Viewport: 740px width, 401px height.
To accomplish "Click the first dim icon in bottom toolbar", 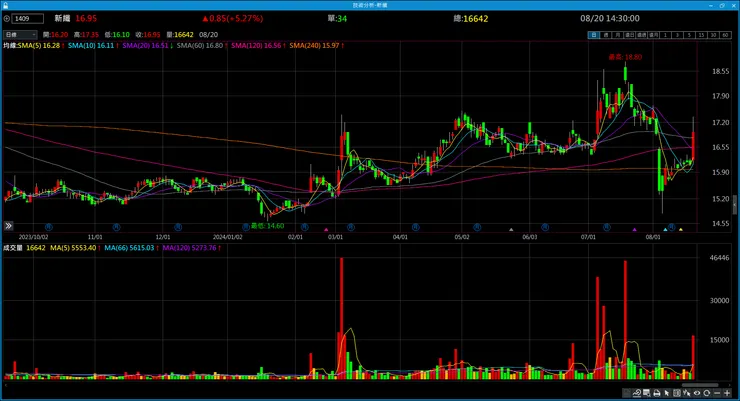I will (627, 393).
